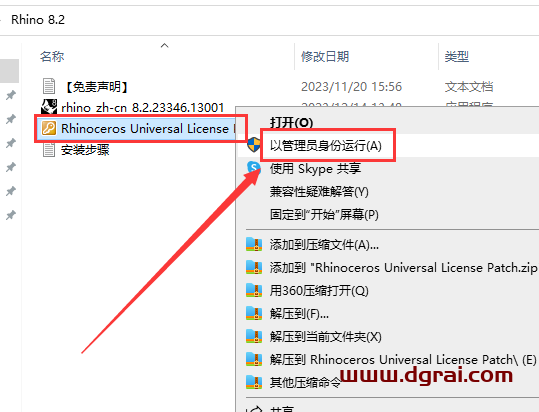The height and width of the screenshot is (412, 539).
Task: Choose 打开(O) from the context menu
Action: pos(291,122)
